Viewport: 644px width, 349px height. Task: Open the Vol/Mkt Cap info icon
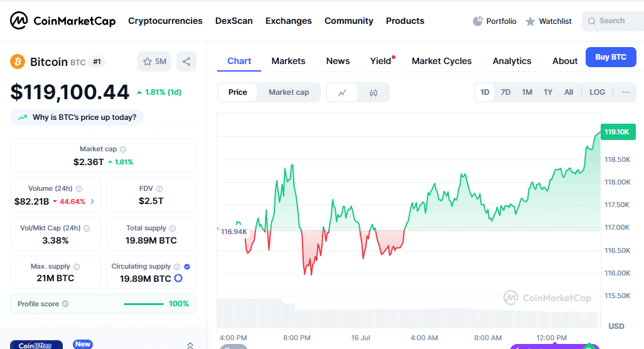[x=87, y=228]
